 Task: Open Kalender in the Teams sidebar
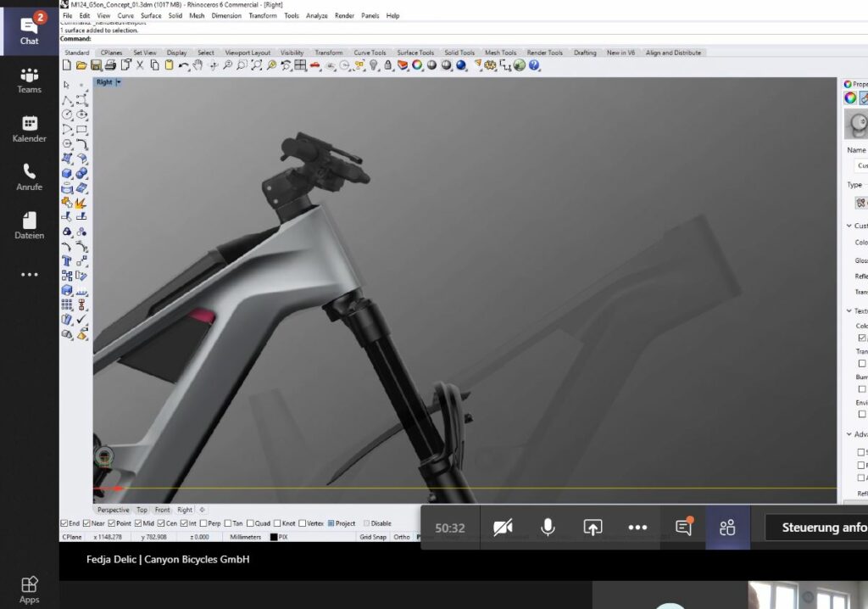29,129
